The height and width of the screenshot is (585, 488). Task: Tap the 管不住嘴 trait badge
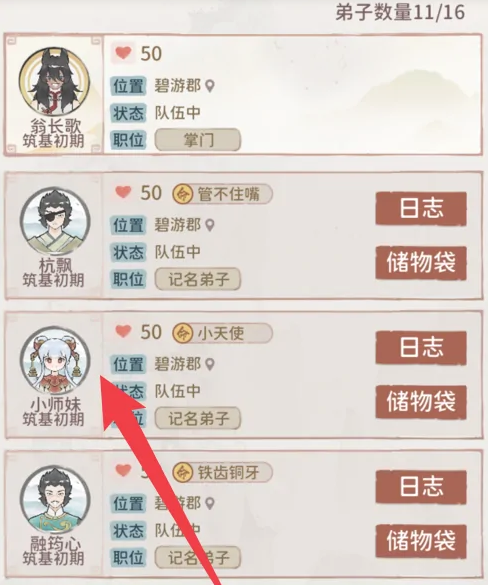coord(222,194)
